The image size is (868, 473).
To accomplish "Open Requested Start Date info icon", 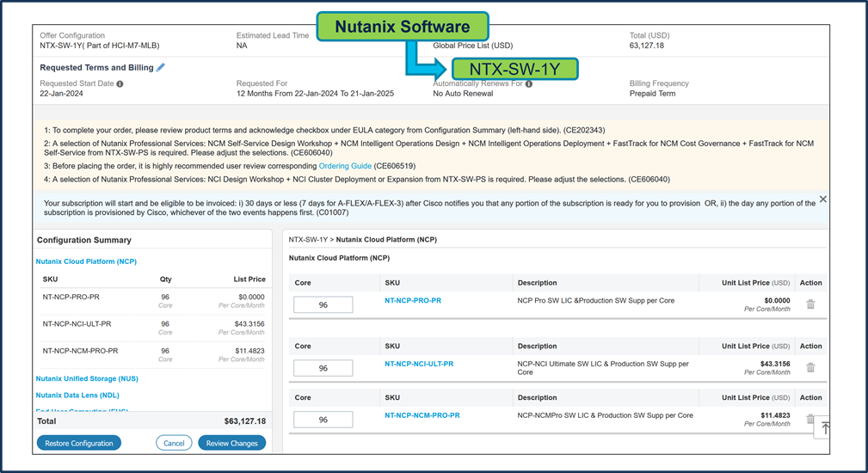I will tap(120, 83).
